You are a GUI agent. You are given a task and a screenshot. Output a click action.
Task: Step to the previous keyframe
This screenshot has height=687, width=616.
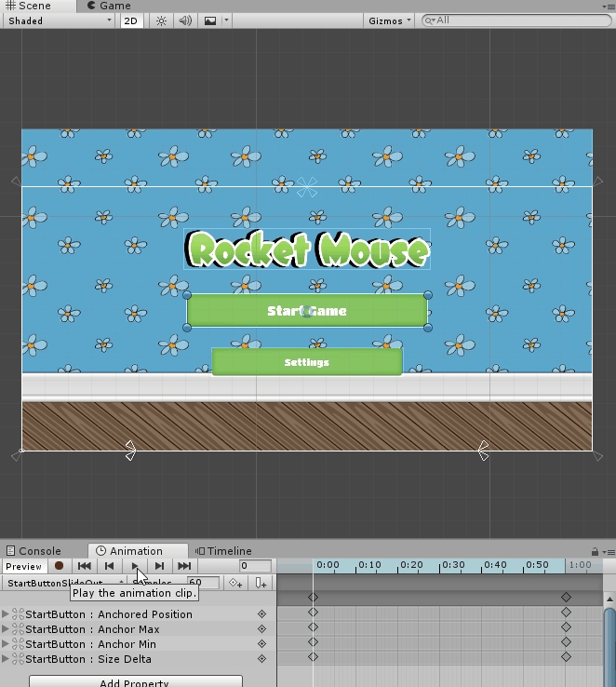(109, 566)
